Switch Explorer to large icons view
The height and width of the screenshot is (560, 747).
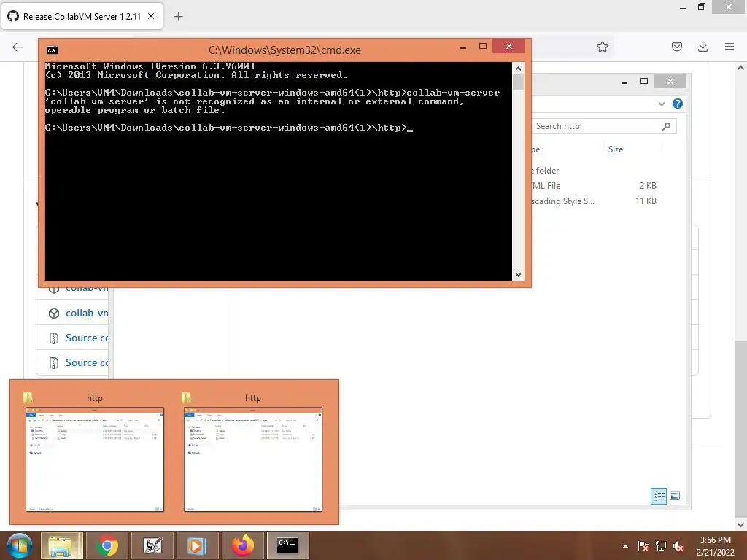[675, 496]
